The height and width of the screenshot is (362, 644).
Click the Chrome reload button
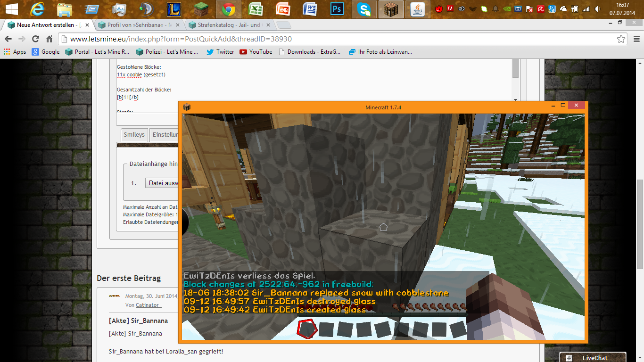point(35,39)
